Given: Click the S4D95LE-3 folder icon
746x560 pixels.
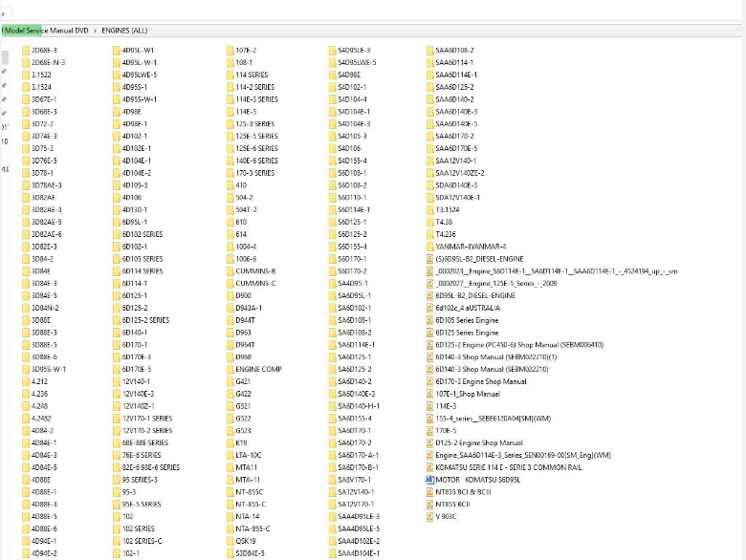Looking at the screenshot, I should 333,51.
